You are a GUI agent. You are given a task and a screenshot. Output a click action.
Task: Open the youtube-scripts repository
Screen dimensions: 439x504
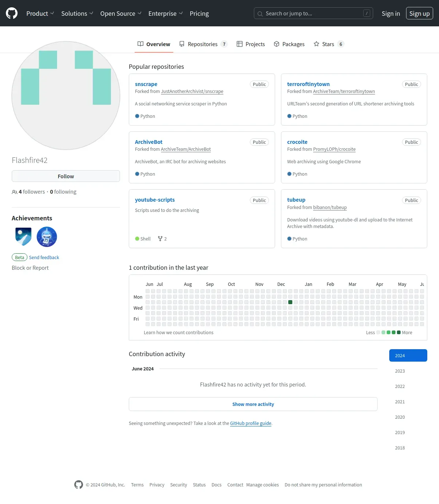[155, 200]
